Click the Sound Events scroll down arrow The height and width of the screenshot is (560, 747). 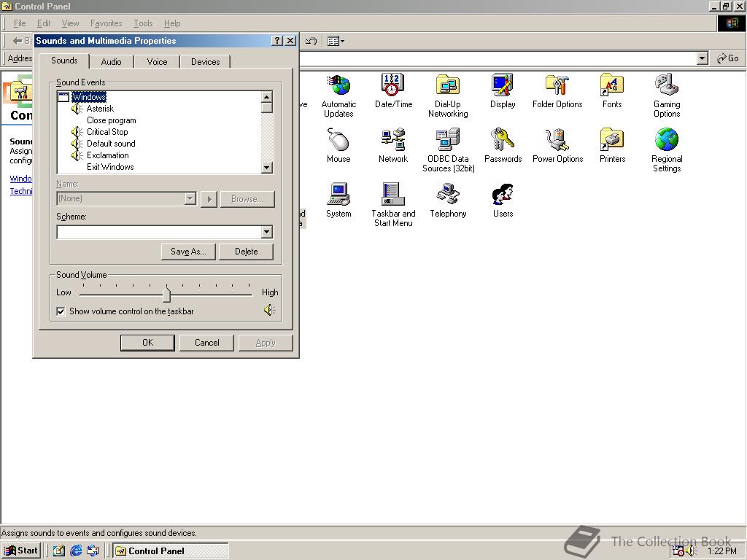(x=267, y=168)
